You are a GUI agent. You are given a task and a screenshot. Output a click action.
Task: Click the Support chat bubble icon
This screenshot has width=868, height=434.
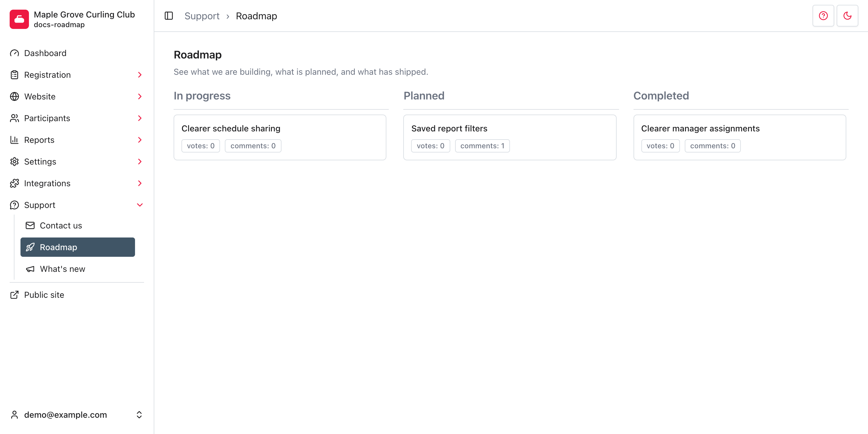click(14, 205)
